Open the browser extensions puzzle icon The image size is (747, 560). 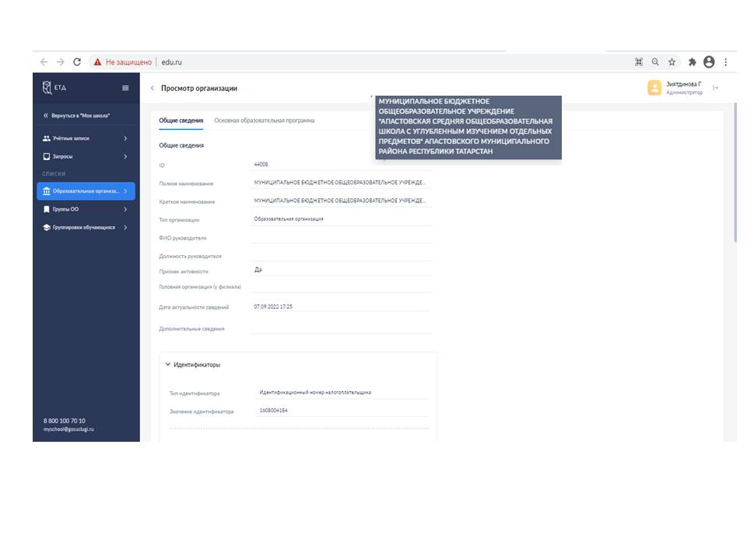click(692, 62)
